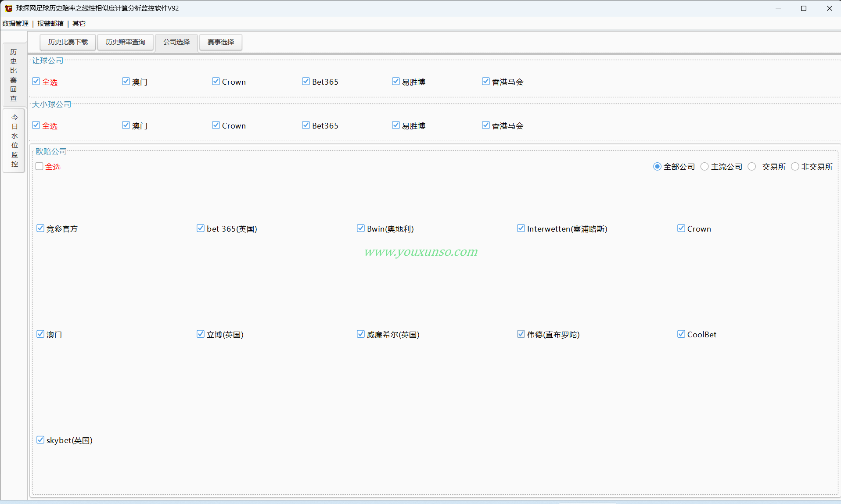This screenshot has width=841, height=504.
Task: Uncheck 伟德(直布罗陀) company
Action: coord(521,334)
